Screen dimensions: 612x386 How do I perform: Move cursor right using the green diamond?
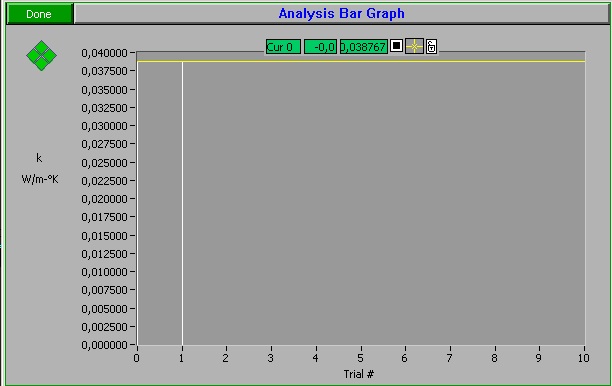[50, 56]
